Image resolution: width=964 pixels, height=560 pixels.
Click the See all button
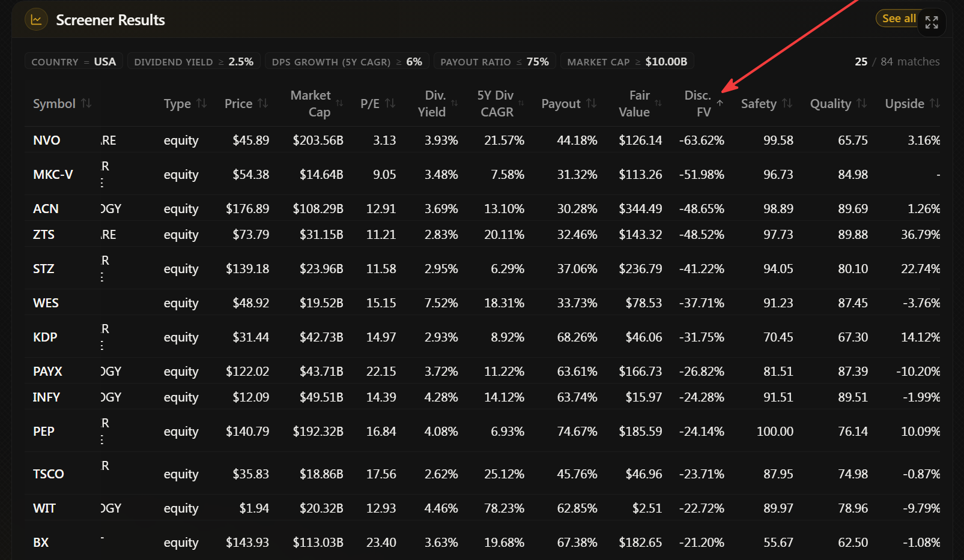(899, 19)
